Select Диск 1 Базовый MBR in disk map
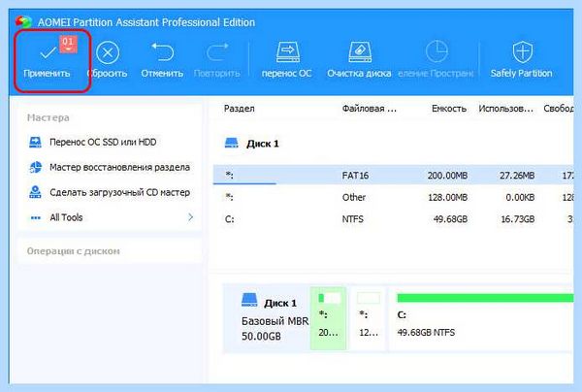The height and width of the screenshot is (392, 582). (267, 318)
